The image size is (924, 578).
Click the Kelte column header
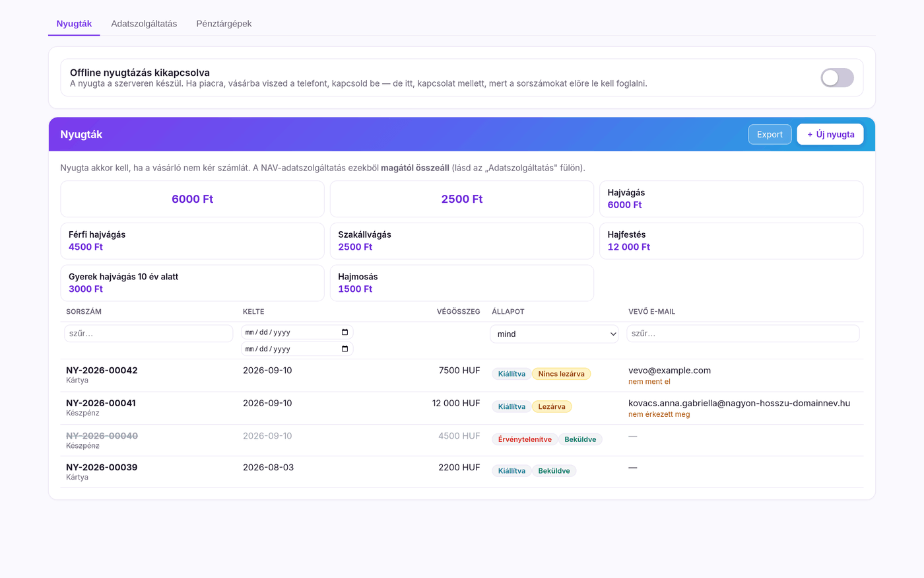[253, 312]
